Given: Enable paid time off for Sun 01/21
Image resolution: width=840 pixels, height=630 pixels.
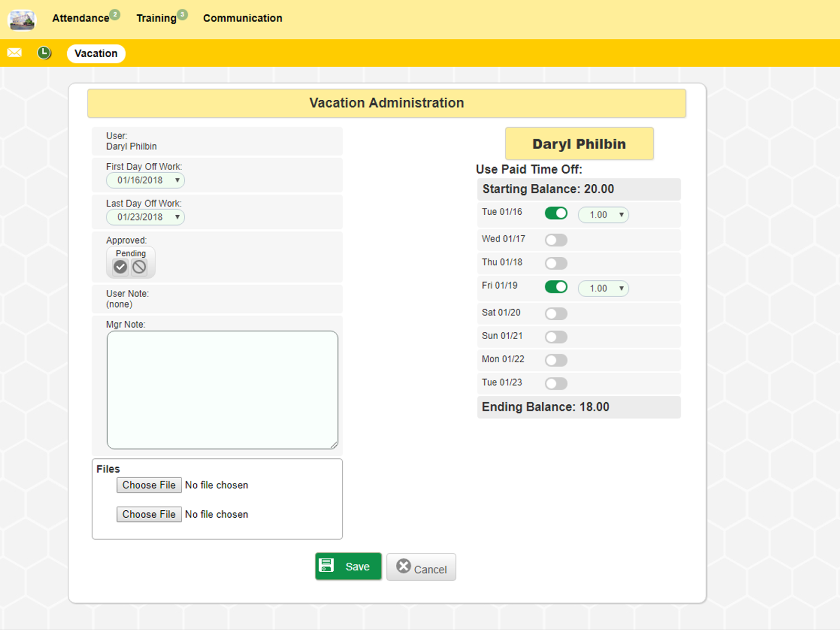Looking at the screenshot, I should click(x=556, y=337).
